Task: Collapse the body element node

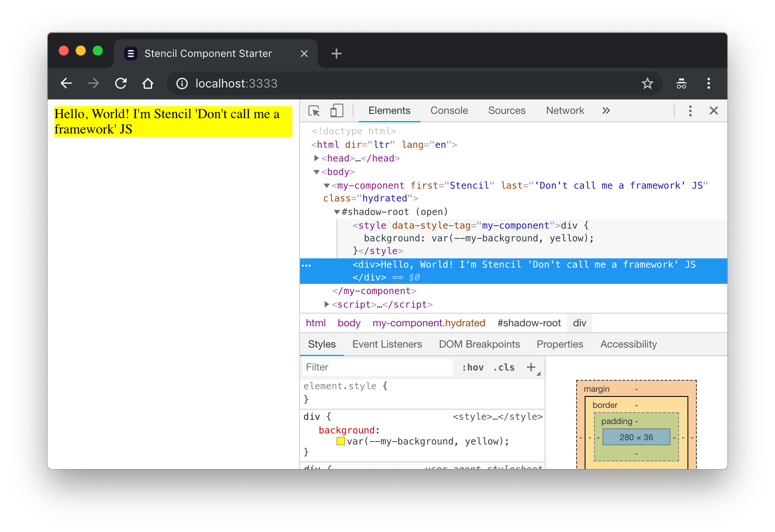Action: [317, 172]
